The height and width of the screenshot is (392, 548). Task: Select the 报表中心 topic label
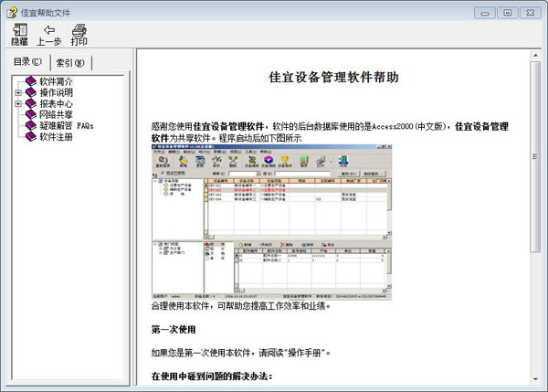tap(56, 103)
